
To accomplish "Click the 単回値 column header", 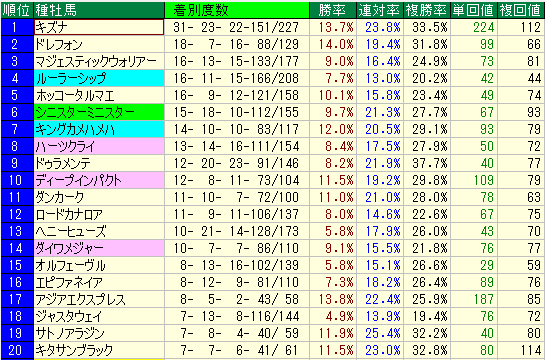I will tap(474, 10).
